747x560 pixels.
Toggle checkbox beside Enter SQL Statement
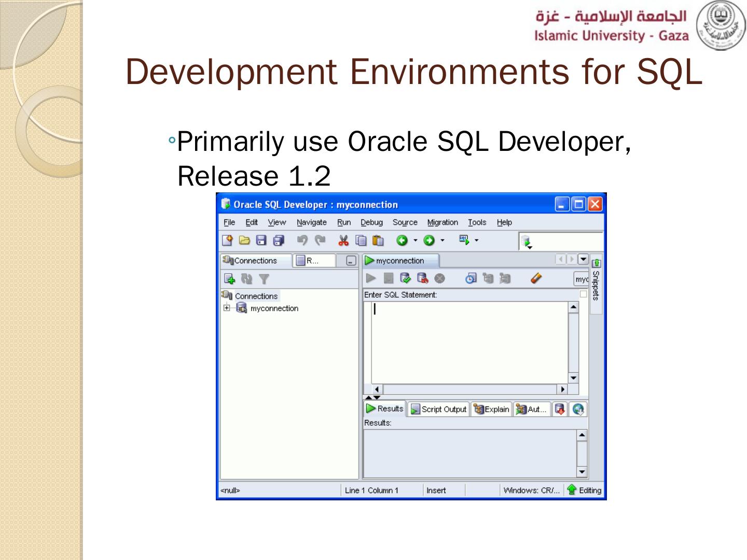(x=583, y=294)
